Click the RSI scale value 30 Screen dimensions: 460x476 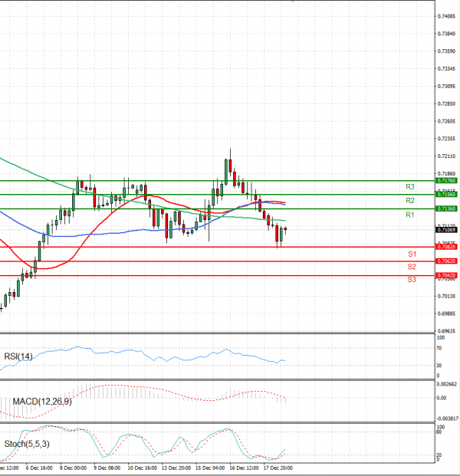click(439, 366)
